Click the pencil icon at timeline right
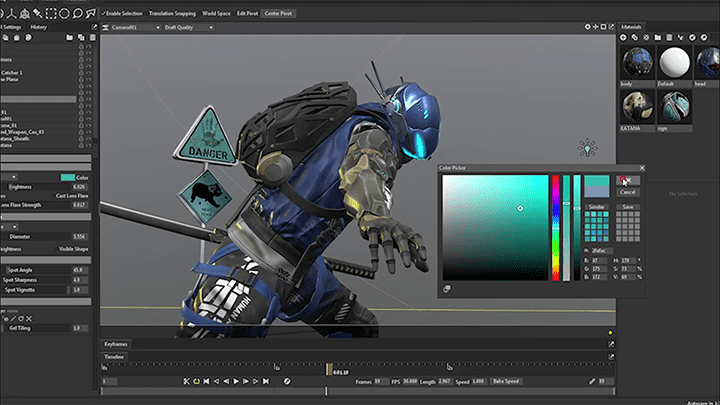Viewport: 720px width, 405px height. click(592, 381)
